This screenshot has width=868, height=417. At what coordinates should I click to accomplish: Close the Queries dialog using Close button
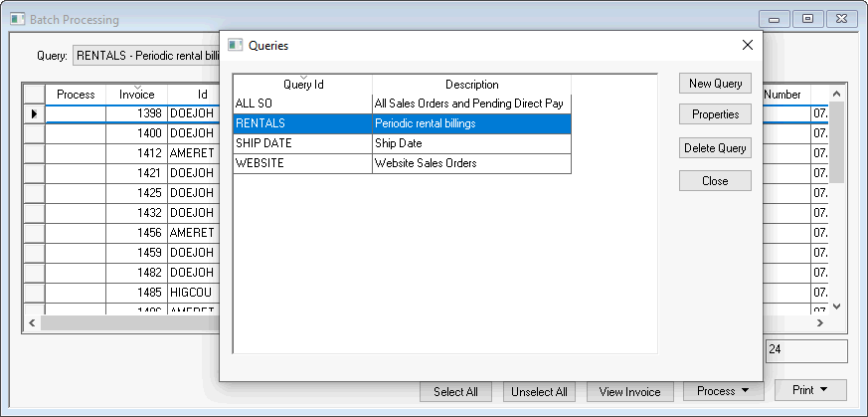coord(715,181)
